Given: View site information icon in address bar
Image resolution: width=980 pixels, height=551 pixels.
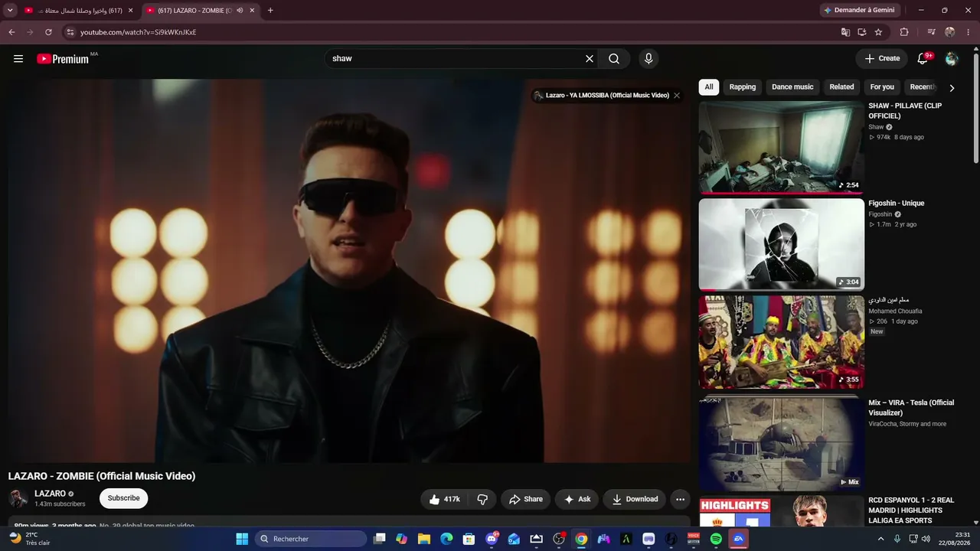Looking at the screenshot, I should pyautogui.click(x=70, y=32).
